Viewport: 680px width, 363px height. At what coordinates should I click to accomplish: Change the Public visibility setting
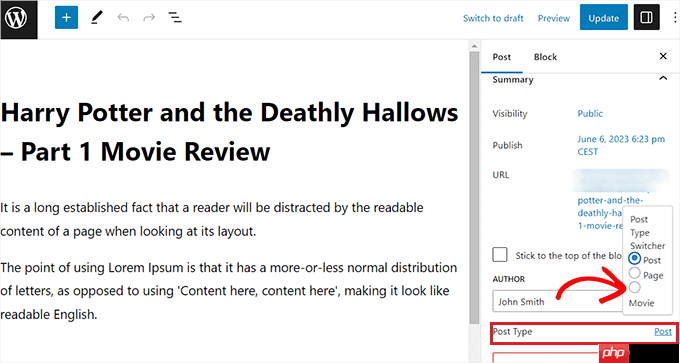point(590,114)
